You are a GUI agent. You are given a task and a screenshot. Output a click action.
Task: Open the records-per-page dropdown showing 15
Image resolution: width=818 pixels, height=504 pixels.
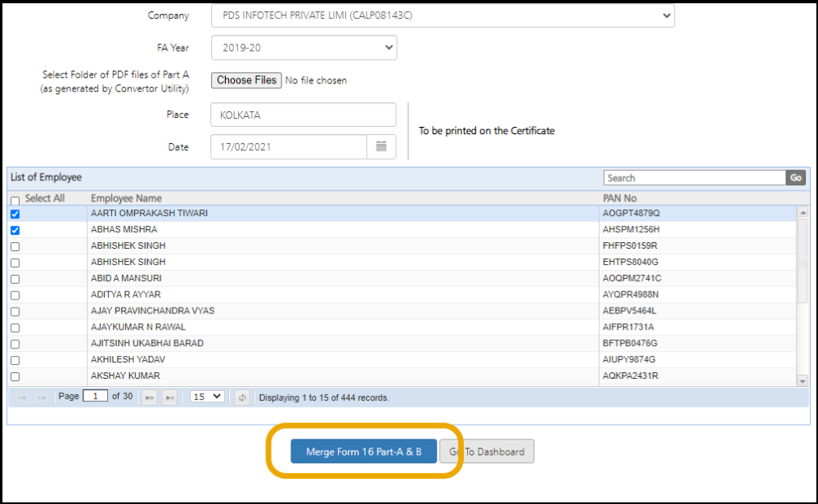(x=206, y=397)
